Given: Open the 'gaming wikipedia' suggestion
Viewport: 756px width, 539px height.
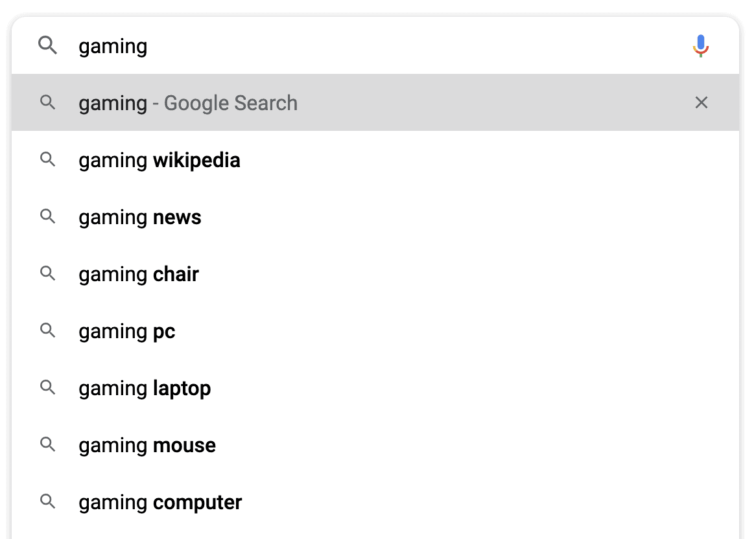Looking at the screenshot, I should (x=159, y=160).
